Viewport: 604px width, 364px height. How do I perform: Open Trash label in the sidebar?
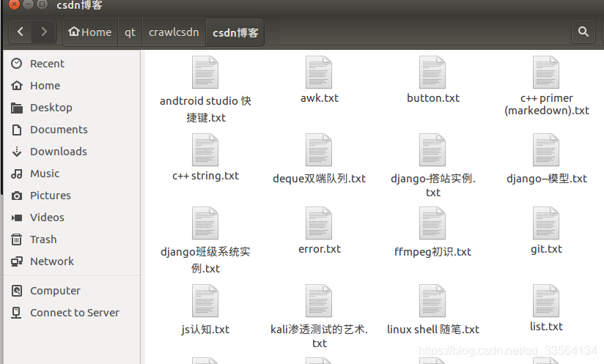[43, 239]
